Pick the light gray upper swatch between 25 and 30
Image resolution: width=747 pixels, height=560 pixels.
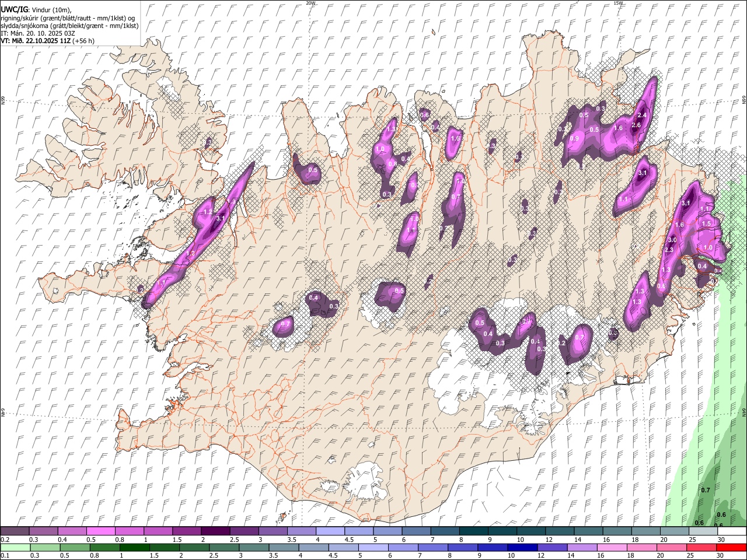coord(703,531)
